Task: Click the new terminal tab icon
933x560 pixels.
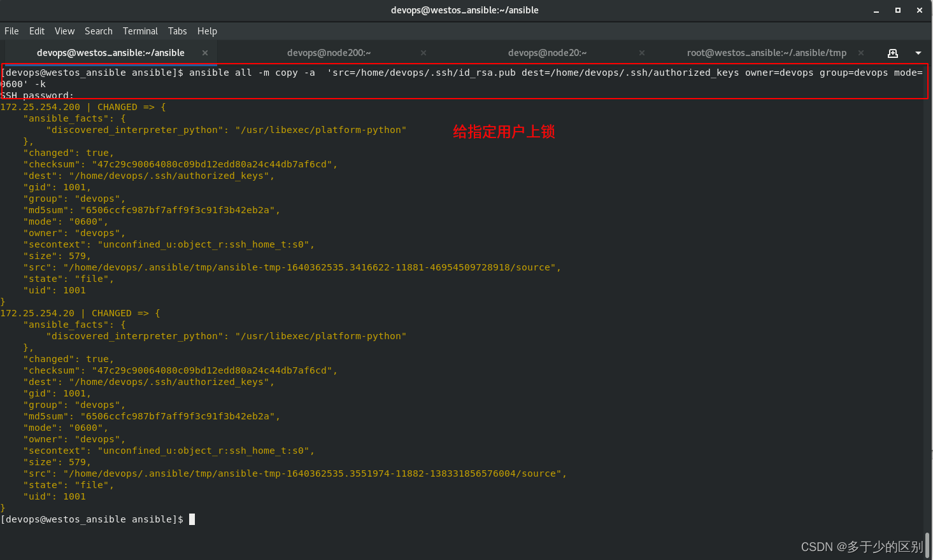Action: [x=893, y=53]
